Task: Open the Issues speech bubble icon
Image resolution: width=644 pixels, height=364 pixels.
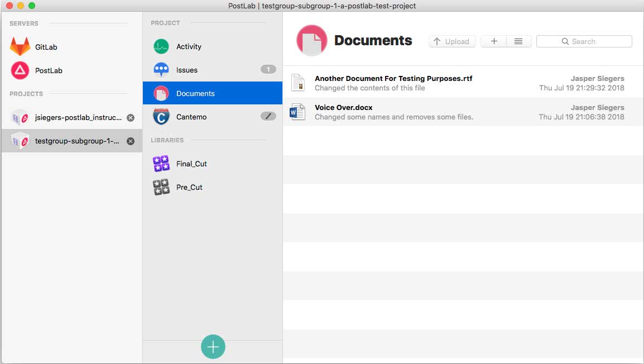Action: click(x=161, y=70)
